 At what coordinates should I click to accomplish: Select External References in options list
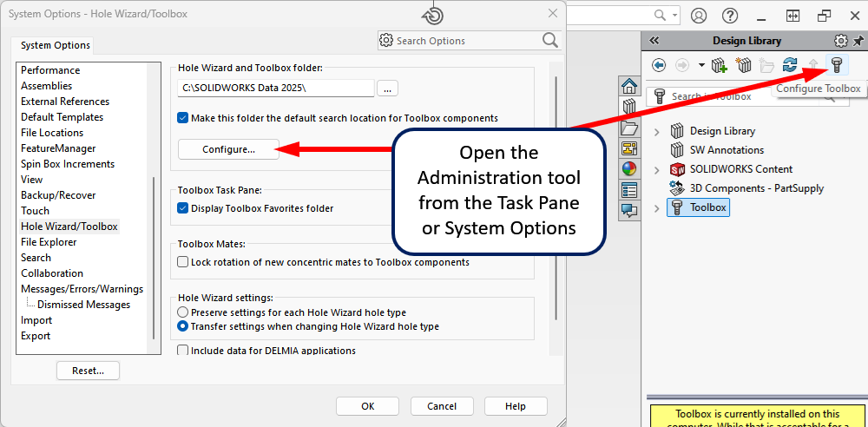[x=65, y=102]
